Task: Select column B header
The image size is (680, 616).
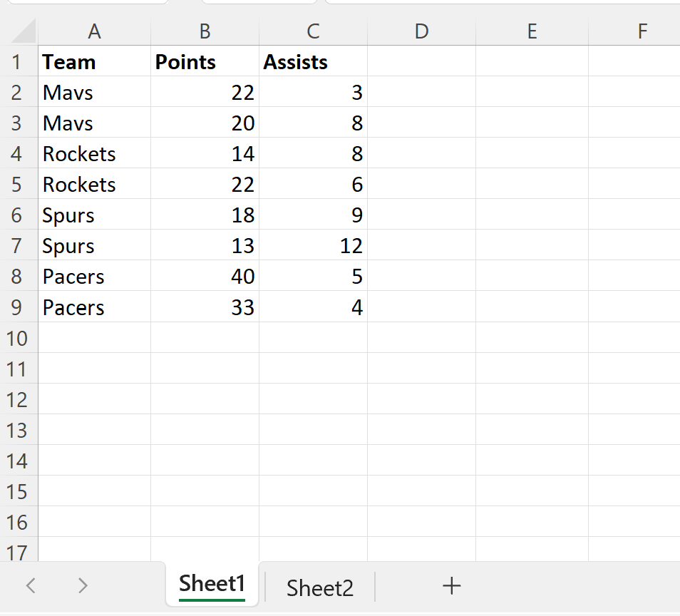Action: (x=205, y=31)
